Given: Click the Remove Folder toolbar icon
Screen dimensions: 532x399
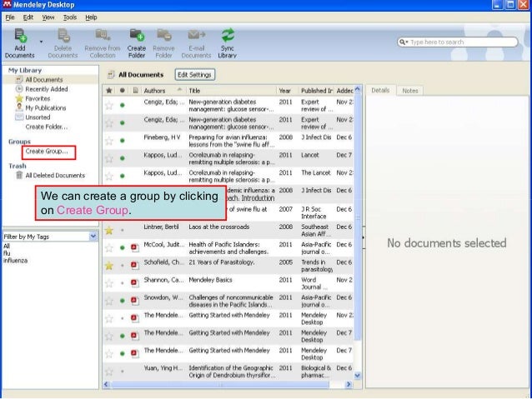Looking at the screenshot, I should click(x=163, y=36).
